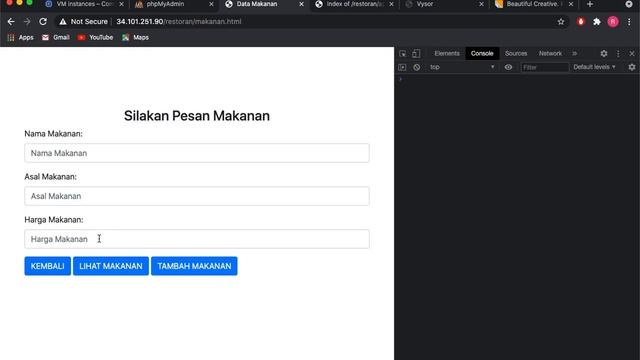Open the Maps bookmark
Viewport: 640px width, 360px height.
click(x=135, y=38)
